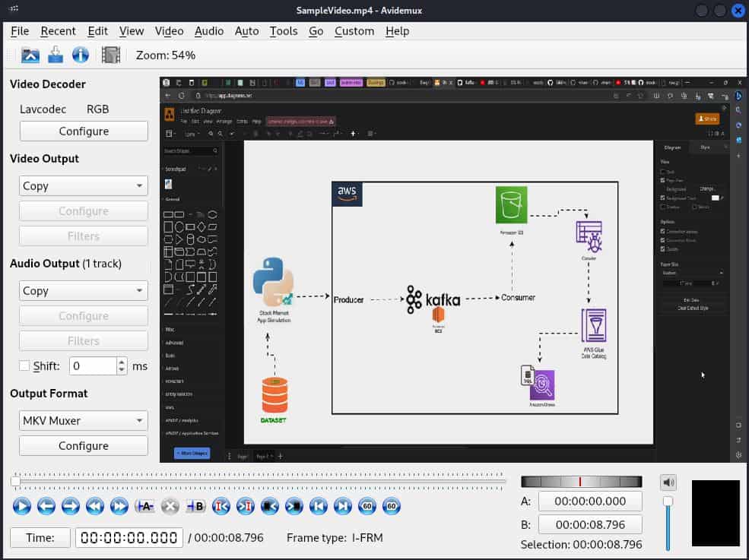749x560 pixels.
Task: Click the red-I left-arrow navigation button
Action: (221, 506)
